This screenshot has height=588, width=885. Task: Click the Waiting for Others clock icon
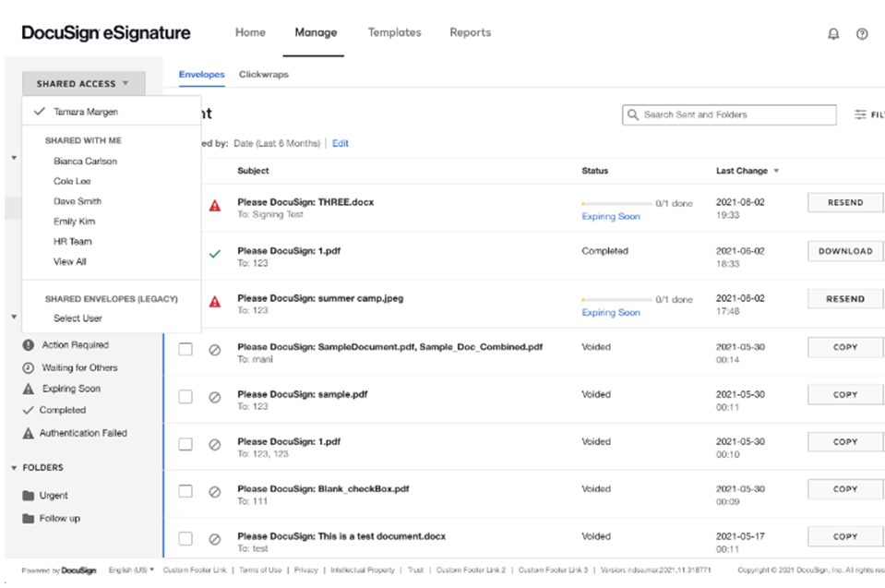29,368
